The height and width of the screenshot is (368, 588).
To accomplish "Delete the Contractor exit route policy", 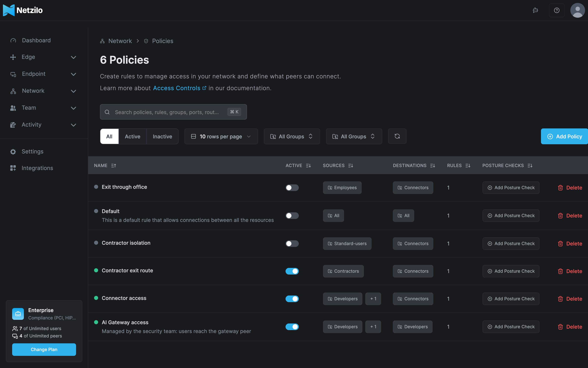I will pyautogui.click(x=570, y=271).
